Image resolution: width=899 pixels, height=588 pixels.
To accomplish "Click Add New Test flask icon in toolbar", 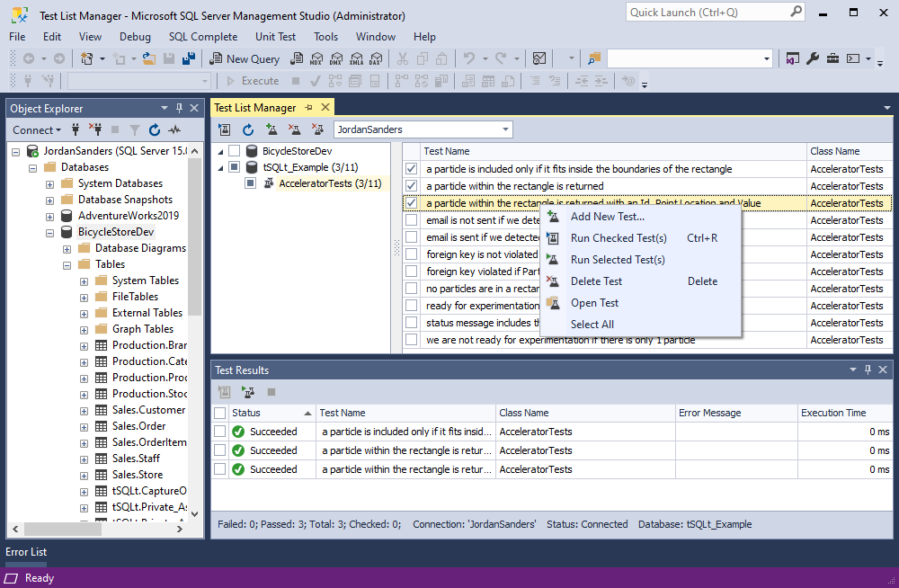I will 271,129.
